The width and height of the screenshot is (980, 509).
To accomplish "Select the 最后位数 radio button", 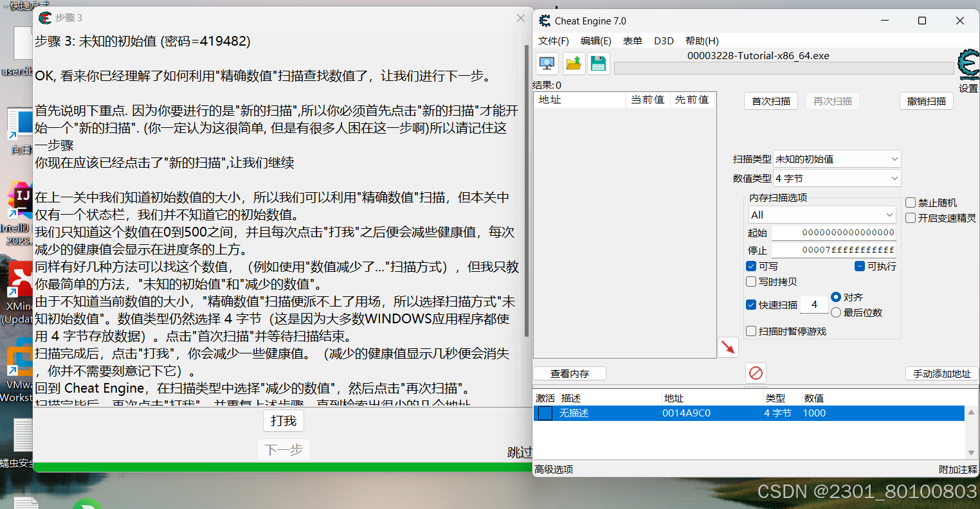I will [836, 312].
